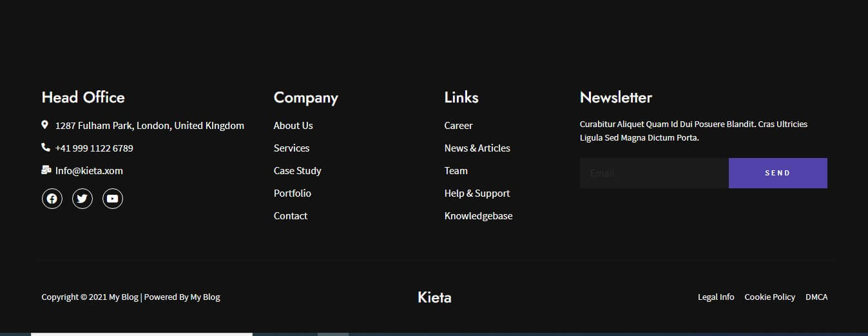
Task: Click the location pin icon beside the address
Action: tap(45, 124)
